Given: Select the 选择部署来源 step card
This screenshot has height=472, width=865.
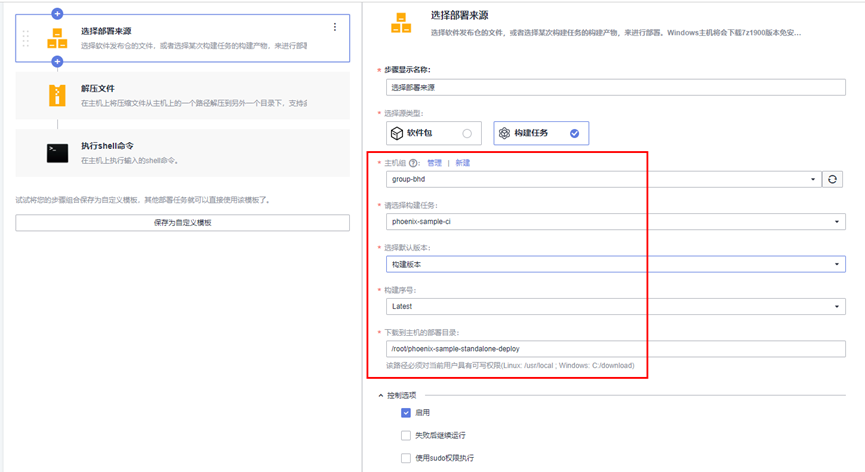Looking at the screenshot, I should [x=183, y=38].
